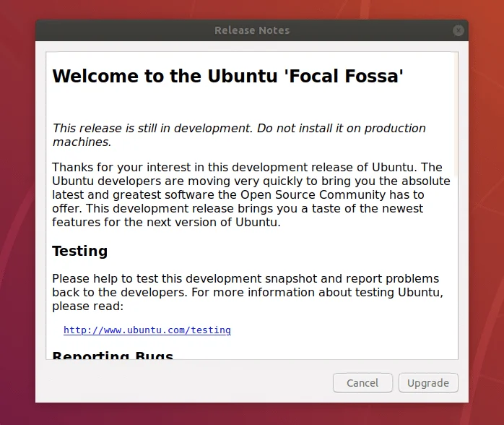Open the ubuntu.com/testing hyperlink
The height and width of the screenshot is (425, 504).
coord(147,330)
